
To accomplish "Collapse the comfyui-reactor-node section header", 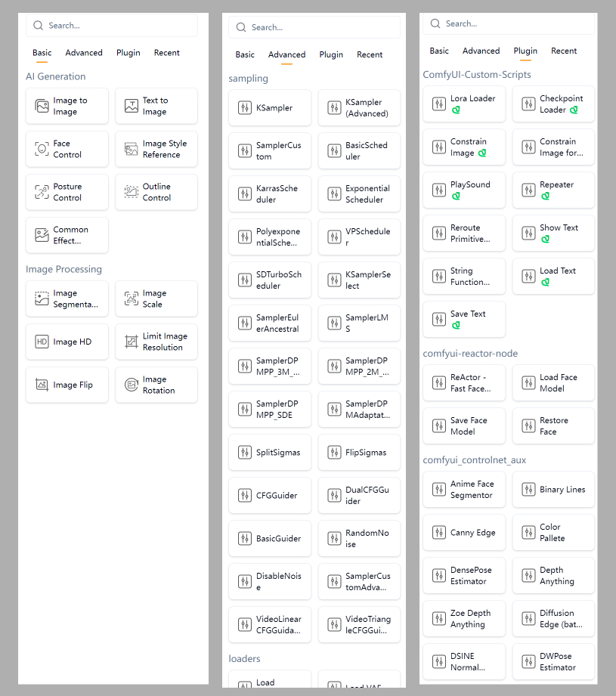I will [x=470, y=354].
